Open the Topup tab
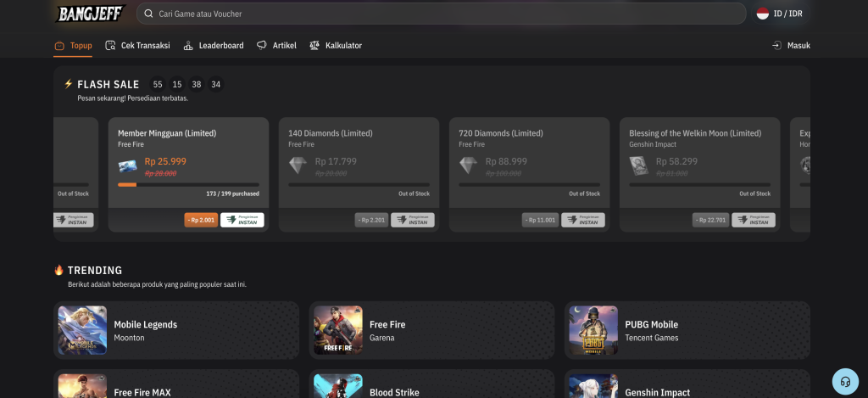This screenshot has width=868, height=398. (73, 46)
